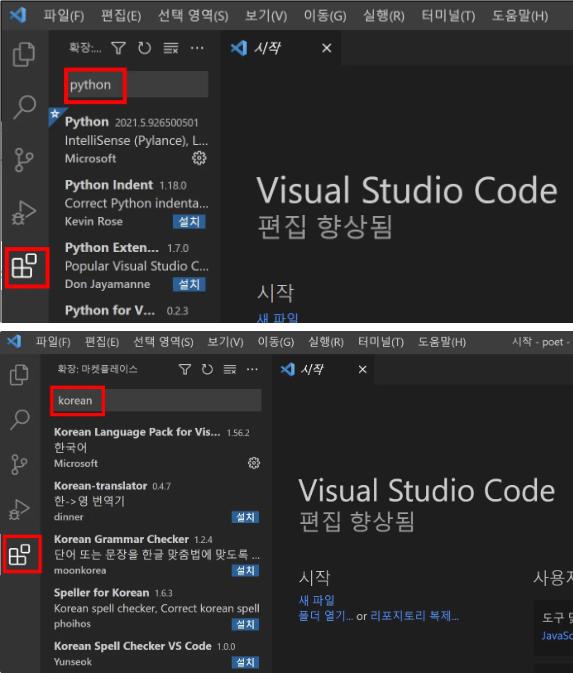Select Korean Language Pack extension entry
The width and height of the screenshot is (573, 673).
pyautogui.click(x=156, y=447)
